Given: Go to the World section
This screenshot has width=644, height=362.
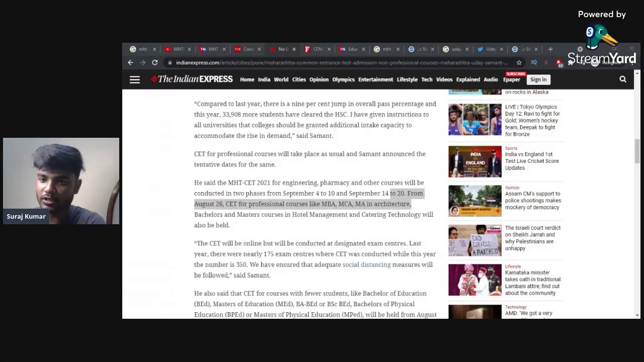Looking at the screenshot, I should 281,79.
